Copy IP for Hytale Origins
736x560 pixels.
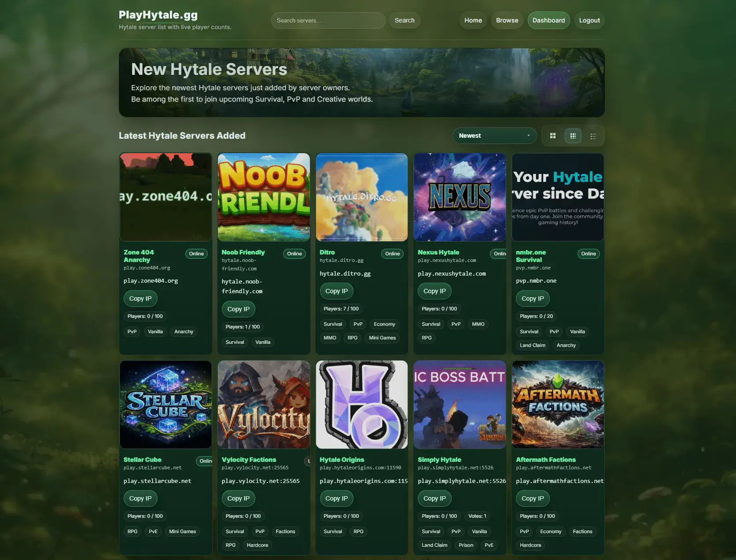click(x=336, y=498)
